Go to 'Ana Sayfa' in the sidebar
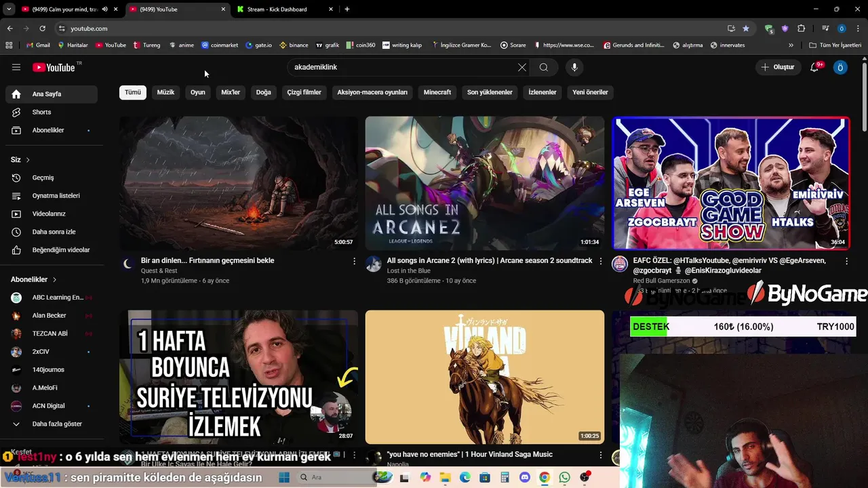This screenshot has height=488, width=868. pyautogui.click(x=52, y=94)
